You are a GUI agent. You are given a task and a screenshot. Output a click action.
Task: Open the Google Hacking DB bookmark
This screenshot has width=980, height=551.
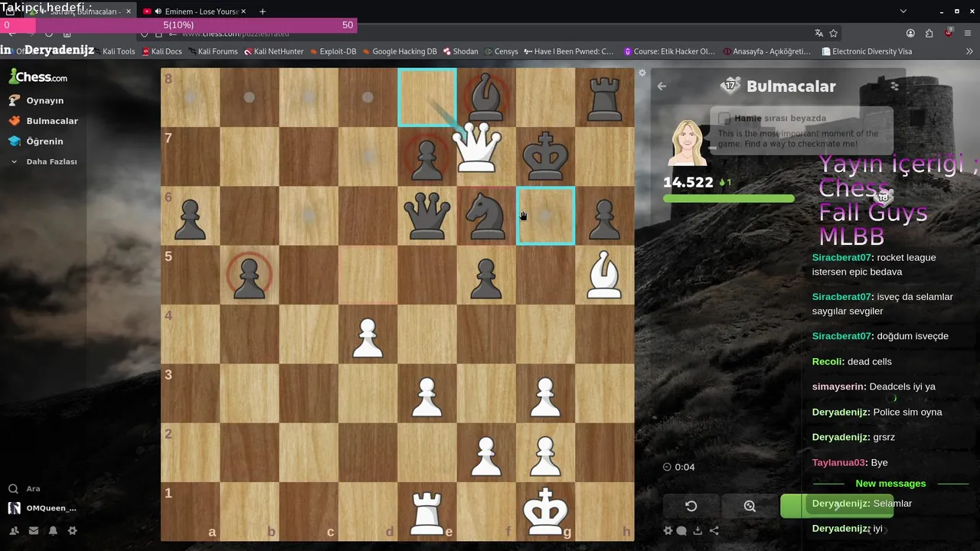pyautogui.click(x=400, y=51)
